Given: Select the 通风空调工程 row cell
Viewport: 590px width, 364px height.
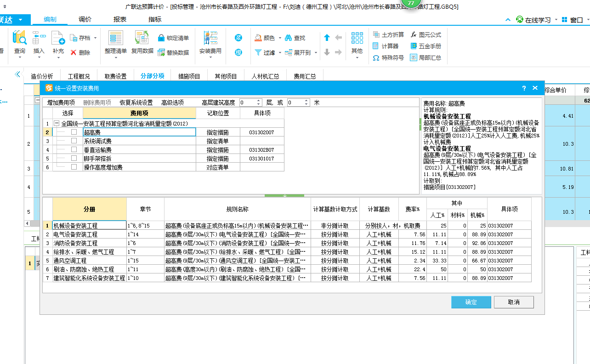Looking at the screenshot, I should click(x=89, y=261).
